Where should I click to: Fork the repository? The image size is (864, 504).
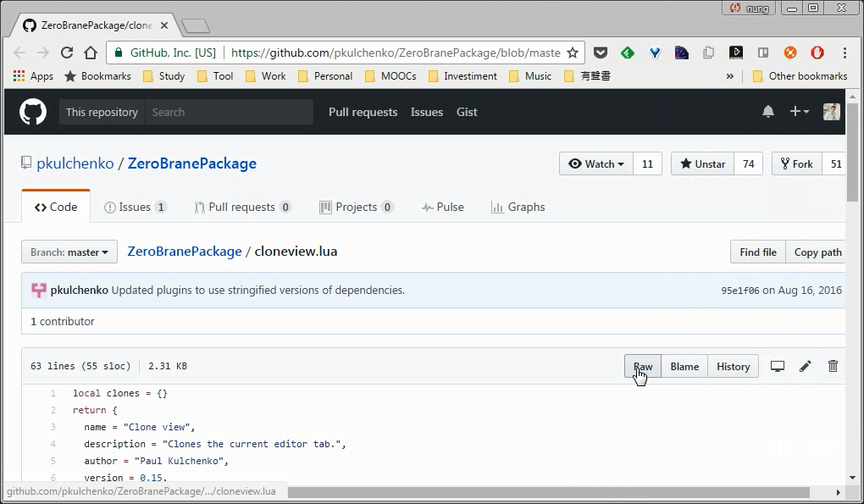(797, 163)
